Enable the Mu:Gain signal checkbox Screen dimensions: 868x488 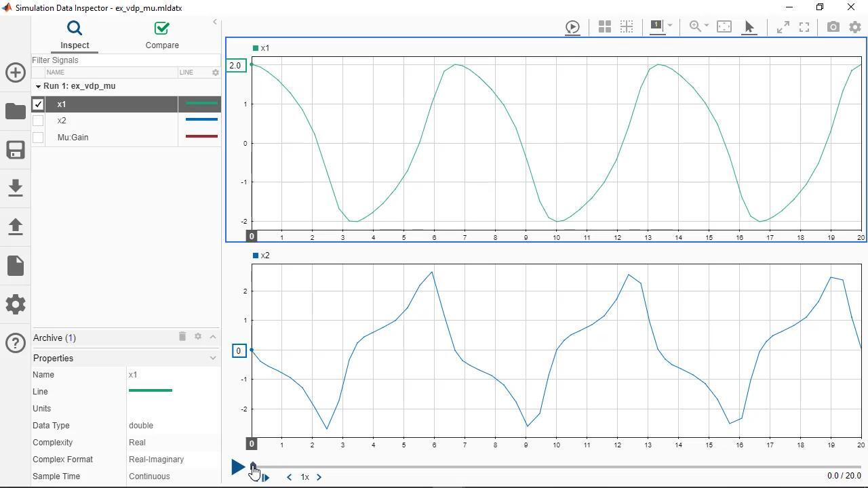pyautogui.click(x=38, y=138)
